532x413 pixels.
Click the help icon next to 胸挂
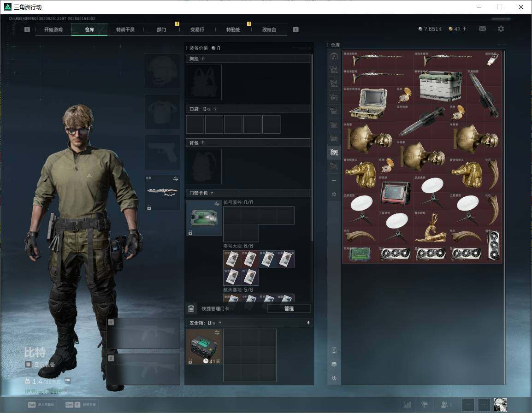202,59
